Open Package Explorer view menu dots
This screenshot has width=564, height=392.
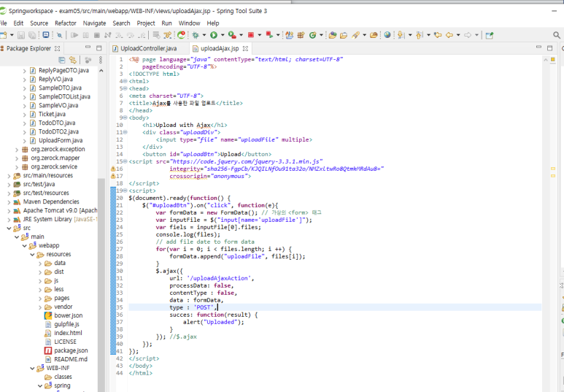pyautogui.click(x=101, y=60)
